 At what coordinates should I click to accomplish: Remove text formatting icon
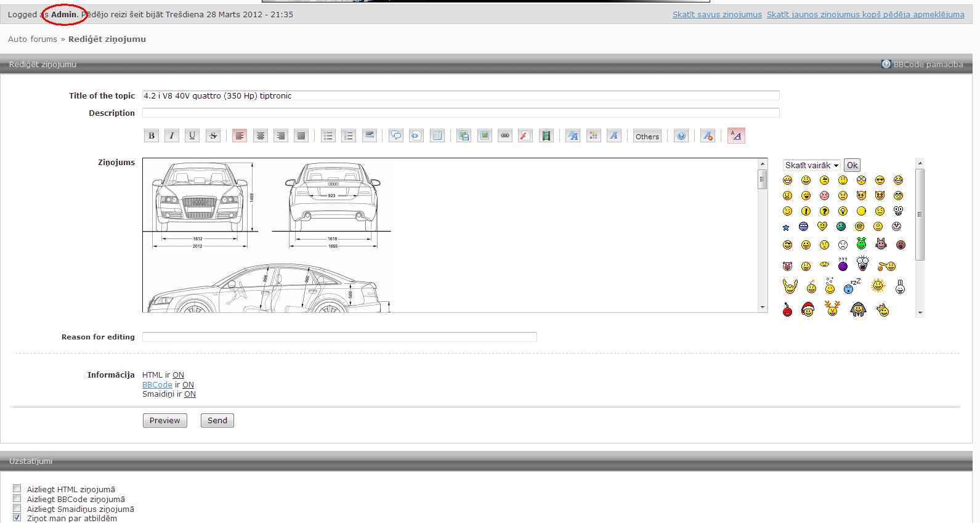click(x=708, y=136)
